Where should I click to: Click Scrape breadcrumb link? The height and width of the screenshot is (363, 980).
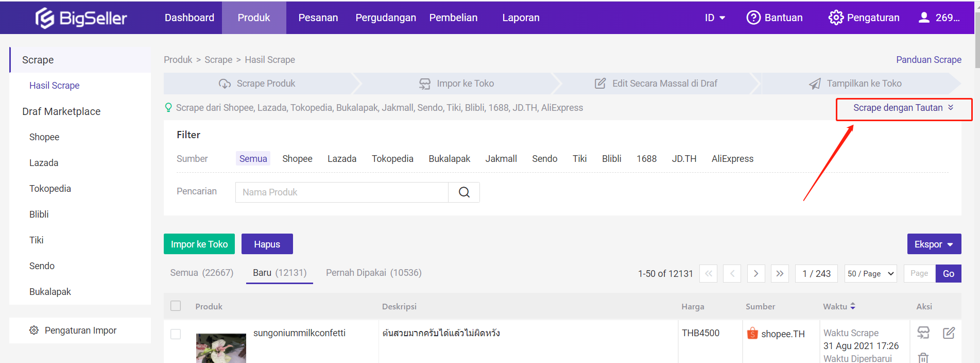pyautogui.click(x=218, y=60)
